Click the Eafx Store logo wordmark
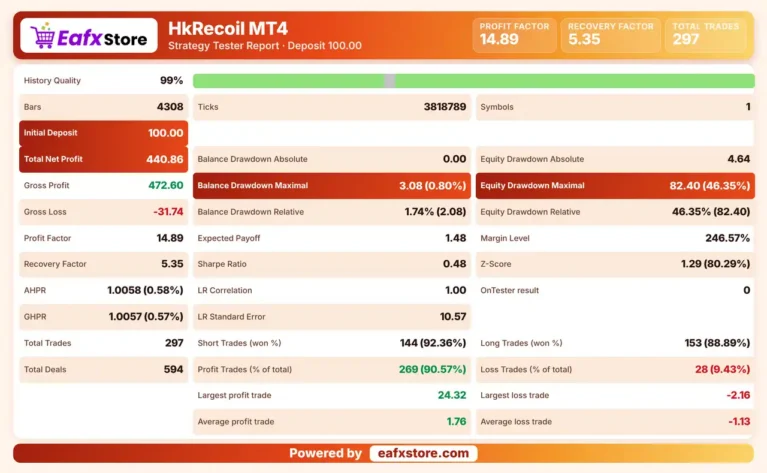Viewport: 767px width, 473px height. coord(102,38)
